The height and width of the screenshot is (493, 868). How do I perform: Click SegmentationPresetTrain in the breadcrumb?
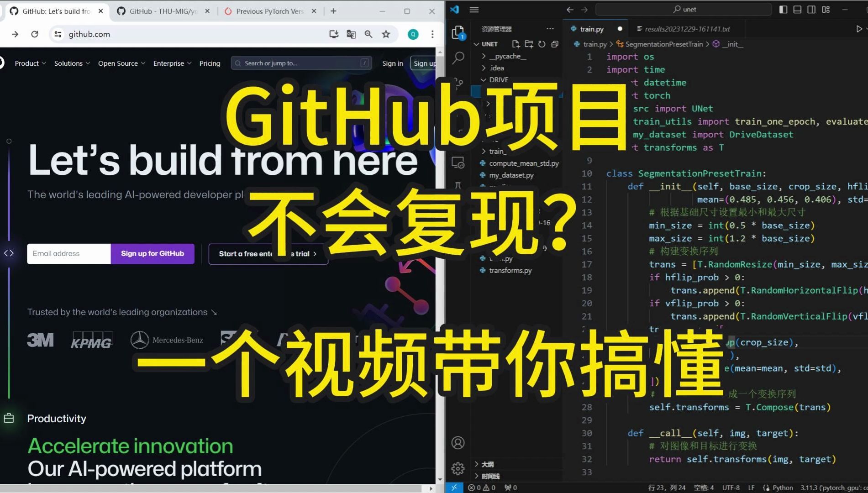point(664,44)
